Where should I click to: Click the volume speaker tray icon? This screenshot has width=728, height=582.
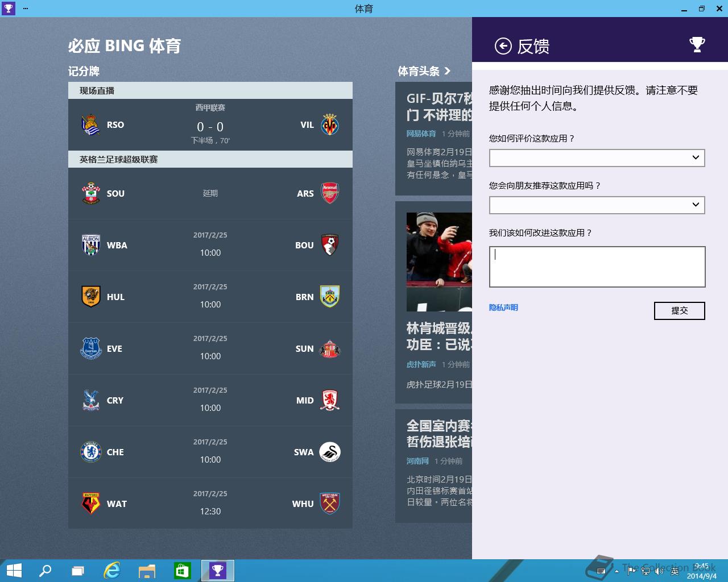pyautogui.click(x=659, y=571)
